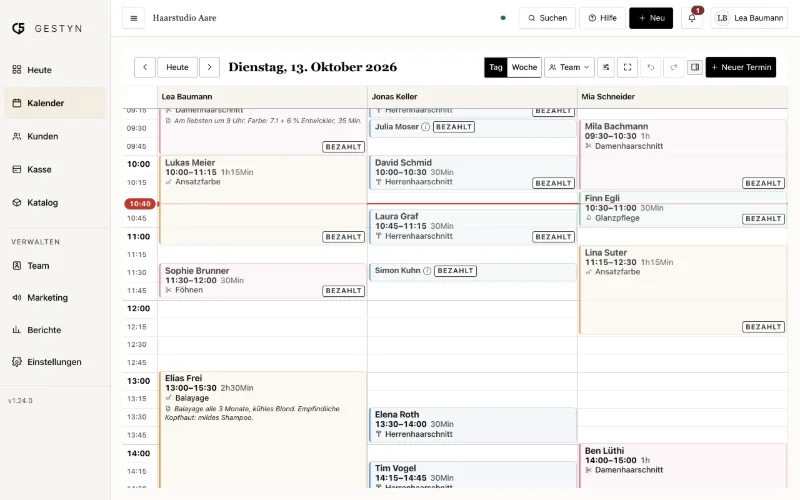The width and height of the screenshot is (800, 500).
Task: Open notifications bell icon
Action: [692, 18]
